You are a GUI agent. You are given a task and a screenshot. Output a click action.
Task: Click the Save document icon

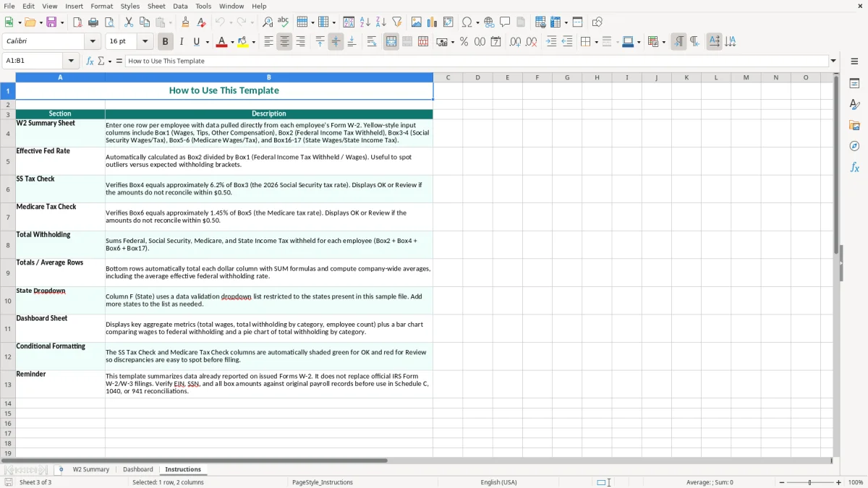pyautogui.click(x=51, y=22)
